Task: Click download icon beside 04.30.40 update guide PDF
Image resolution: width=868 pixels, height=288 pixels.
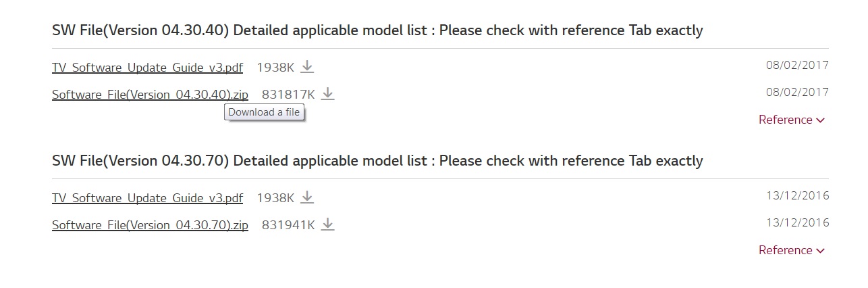Action: 307,67
